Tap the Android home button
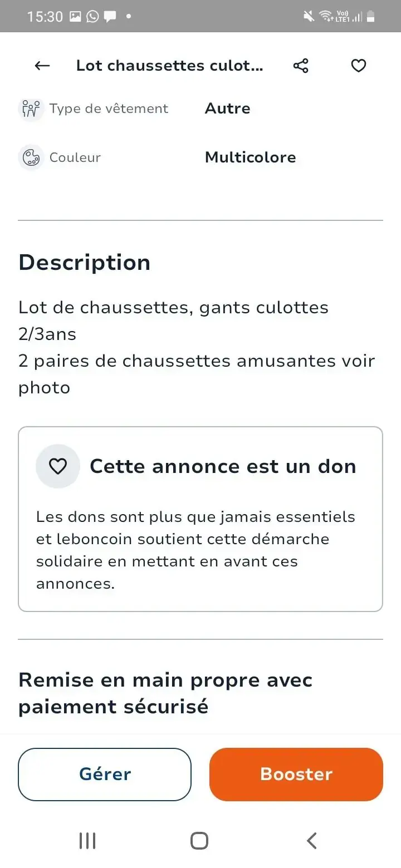The width and height of the screenshot is (401, 868). (x=199, y=841)
